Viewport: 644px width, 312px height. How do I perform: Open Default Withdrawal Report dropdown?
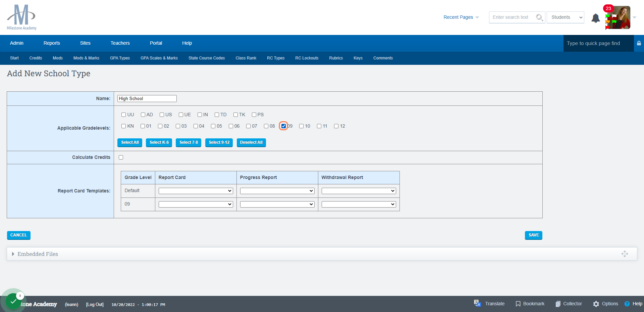tap(359, 191)
